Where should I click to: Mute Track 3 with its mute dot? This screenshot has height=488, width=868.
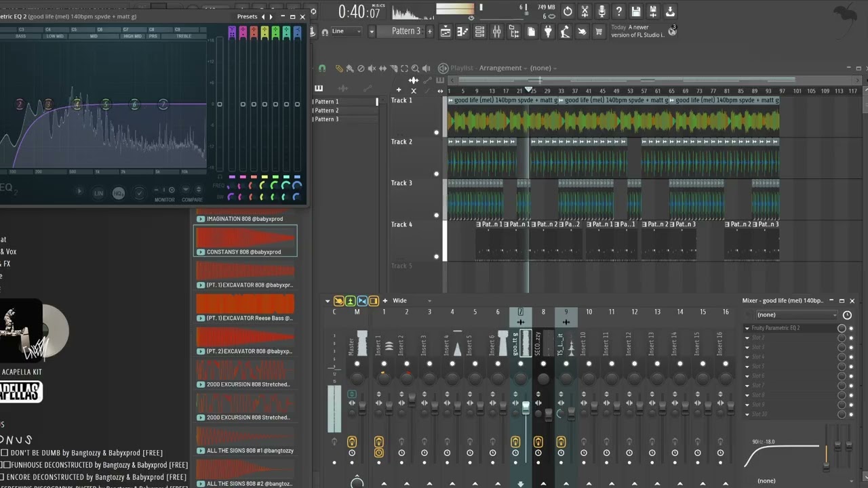pos(437,215)
